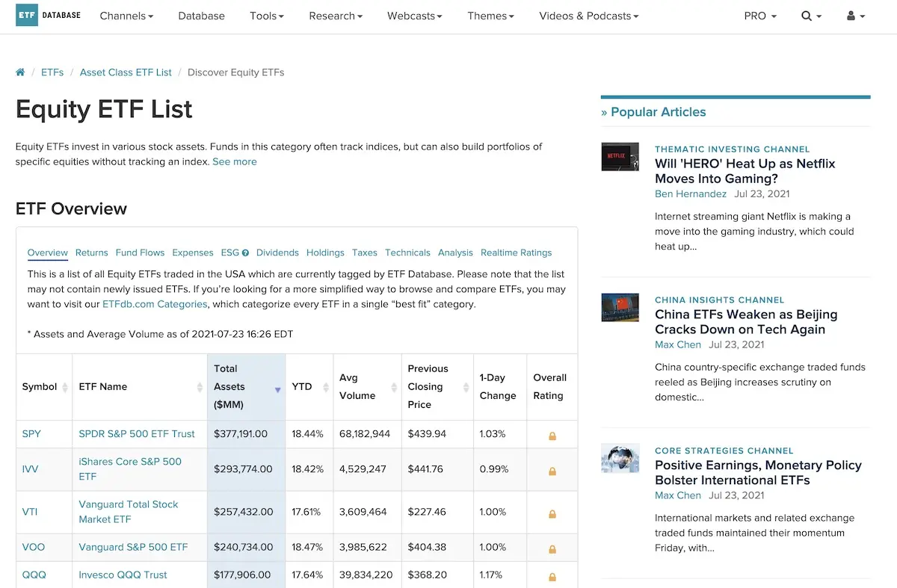Read 'Positive Earnings, Monetary Policy' article

tap(758, 473)
